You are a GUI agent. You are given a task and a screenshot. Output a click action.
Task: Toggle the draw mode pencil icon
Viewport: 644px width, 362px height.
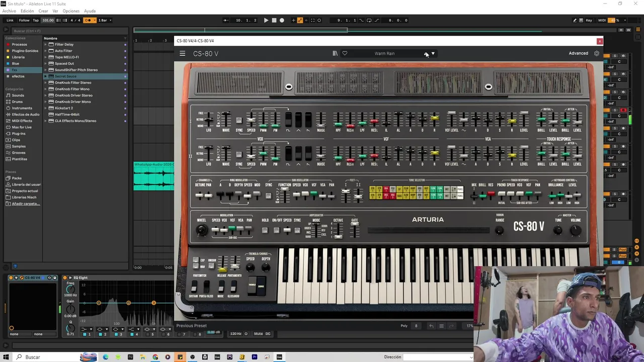click(575, 20)
